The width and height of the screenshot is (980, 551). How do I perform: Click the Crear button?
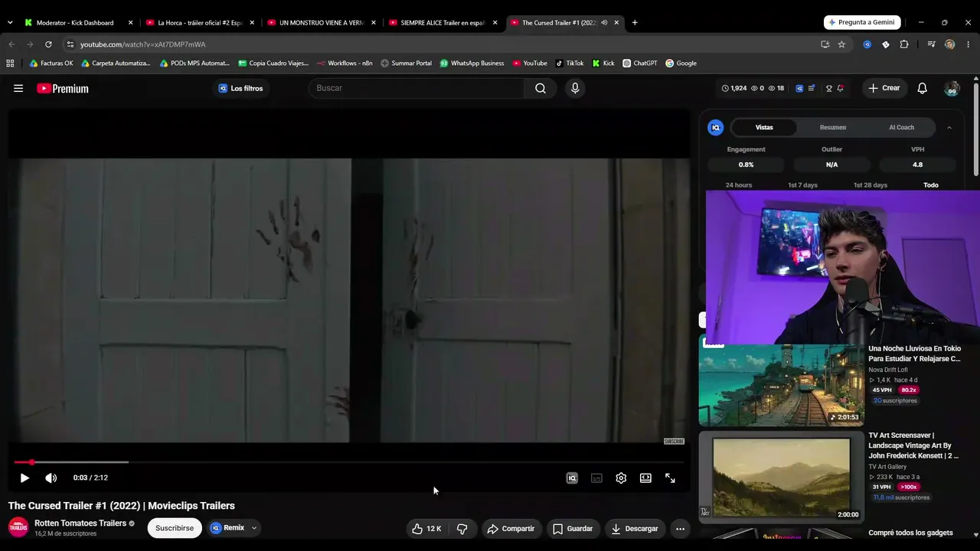(884, 88)
